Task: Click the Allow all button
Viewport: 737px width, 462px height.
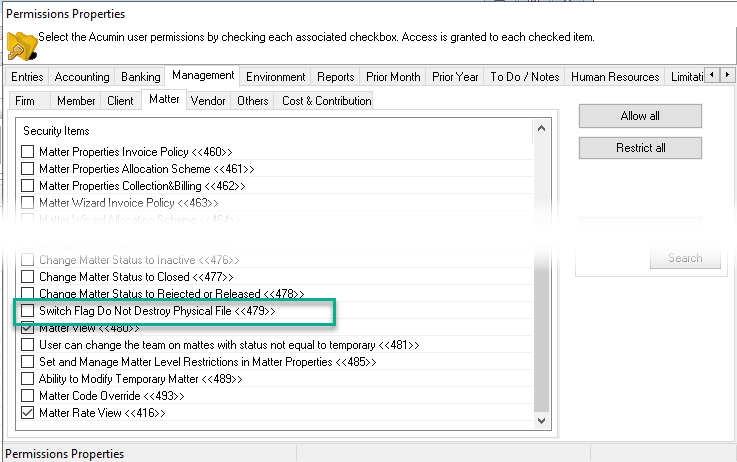Action: coord(640,116)
